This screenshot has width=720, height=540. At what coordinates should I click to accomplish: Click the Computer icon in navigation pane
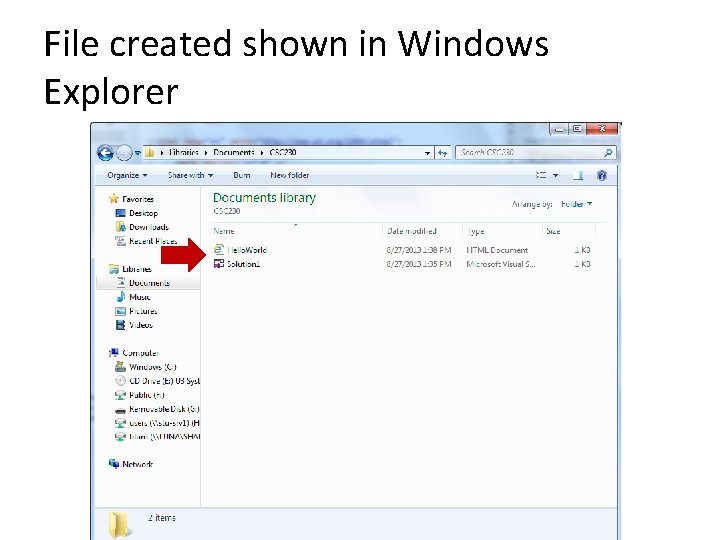click(113, 353)
